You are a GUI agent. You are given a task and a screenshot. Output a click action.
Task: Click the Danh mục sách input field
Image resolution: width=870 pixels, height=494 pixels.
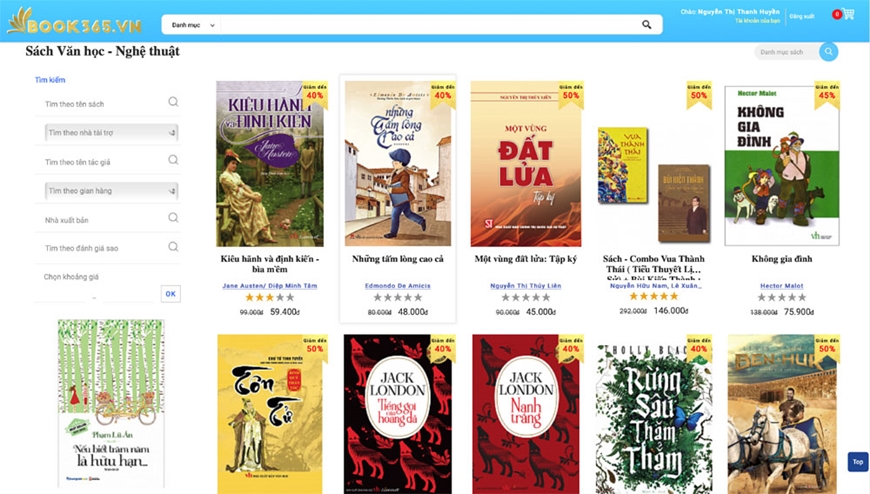(787, 52)
